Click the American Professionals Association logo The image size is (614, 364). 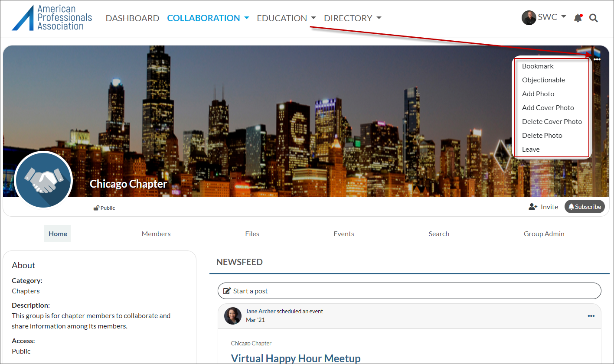[x=52, y=18]
